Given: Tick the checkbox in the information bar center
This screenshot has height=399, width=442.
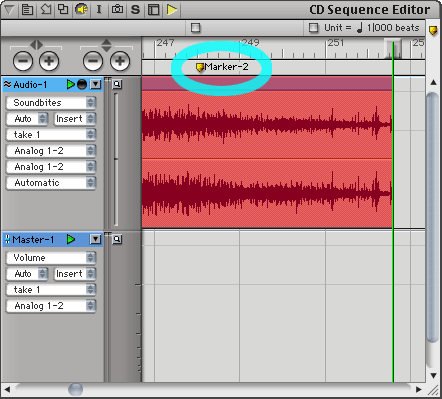Looking at the screenshot, I should [196, 28].
